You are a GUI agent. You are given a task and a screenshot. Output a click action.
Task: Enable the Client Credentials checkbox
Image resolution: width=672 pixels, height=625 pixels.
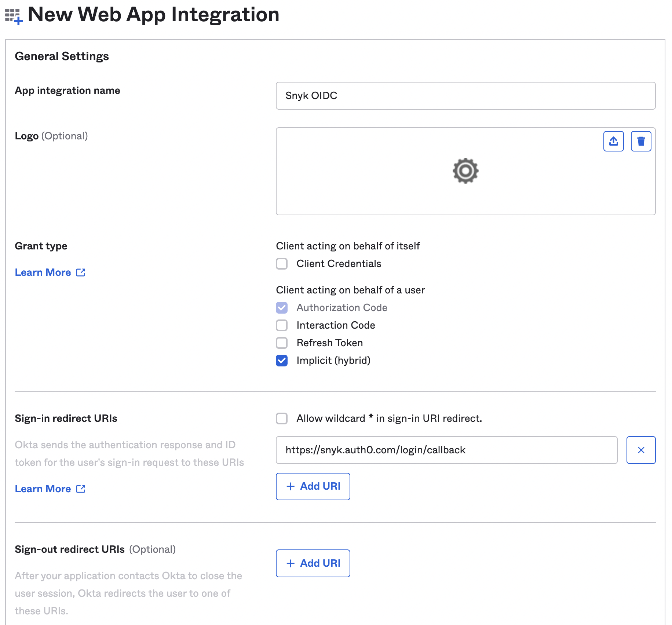[x=282, y=264]
